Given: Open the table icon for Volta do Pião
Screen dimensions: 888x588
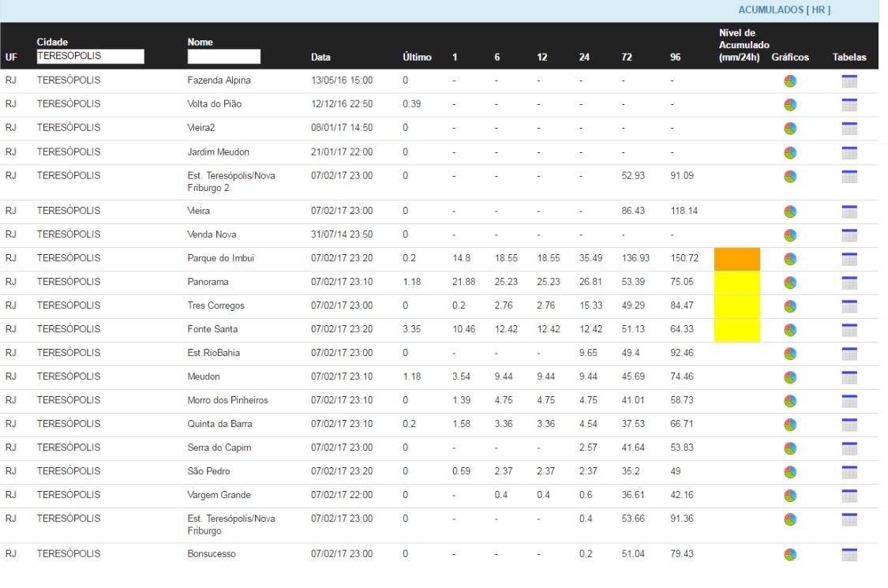Looking at the screenshot, I should (x=849, y=104).
